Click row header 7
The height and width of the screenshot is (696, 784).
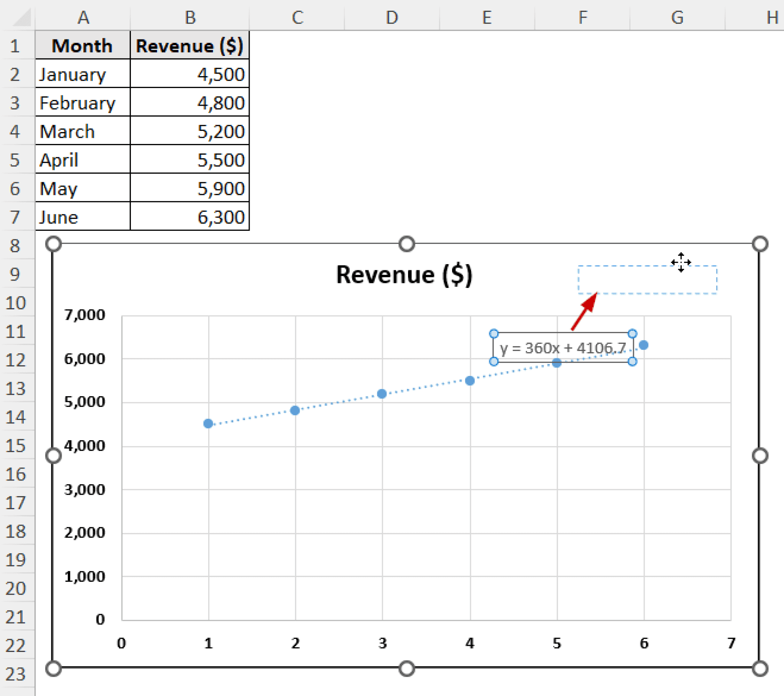[x=15, y=217]
